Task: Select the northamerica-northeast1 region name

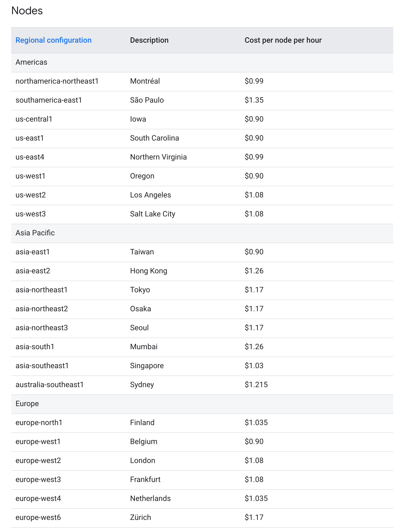Action: 57,81
